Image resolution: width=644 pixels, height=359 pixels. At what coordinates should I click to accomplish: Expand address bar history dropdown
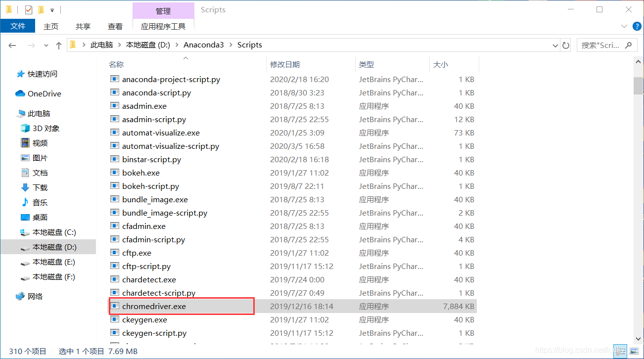click(555, 45)
